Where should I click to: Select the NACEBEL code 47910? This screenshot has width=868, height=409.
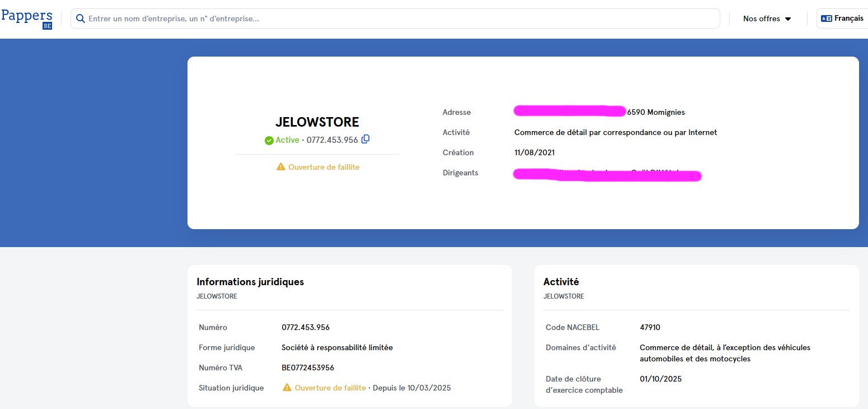(x=650, y=327)
